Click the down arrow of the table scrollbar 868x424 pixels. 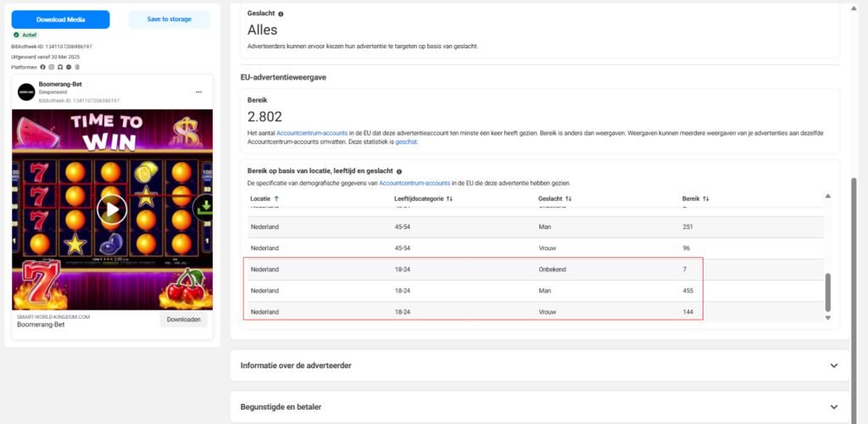[x=828, y=318]
